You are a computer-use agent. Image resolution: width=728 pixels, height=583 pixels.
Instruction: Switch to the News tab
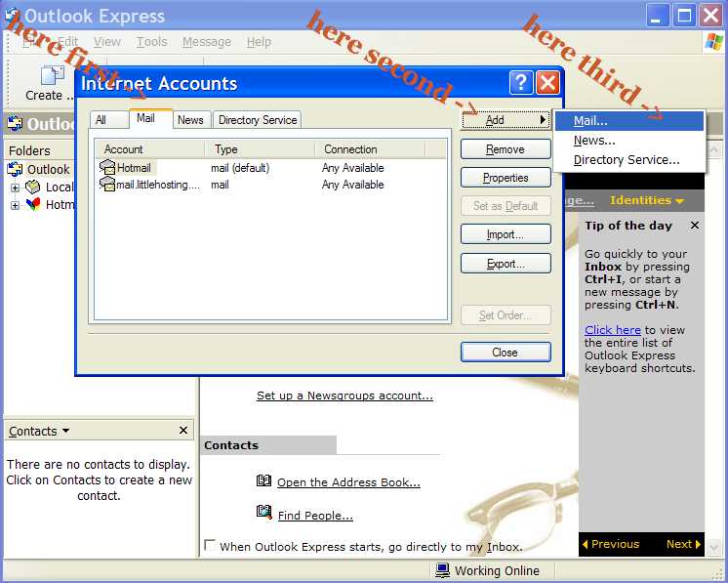coord(191,120)
